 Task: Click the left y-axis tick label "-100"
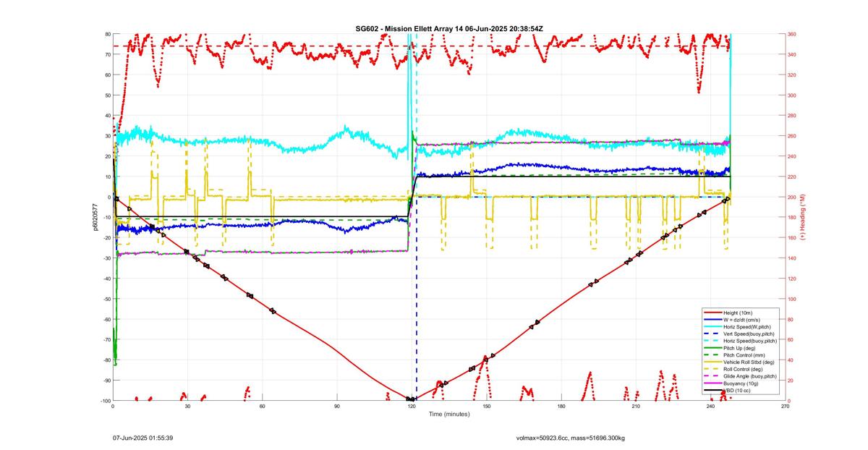104,401
